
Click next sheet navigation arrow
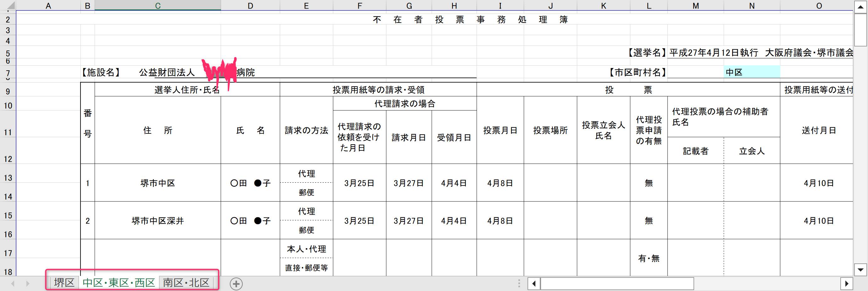28,283
